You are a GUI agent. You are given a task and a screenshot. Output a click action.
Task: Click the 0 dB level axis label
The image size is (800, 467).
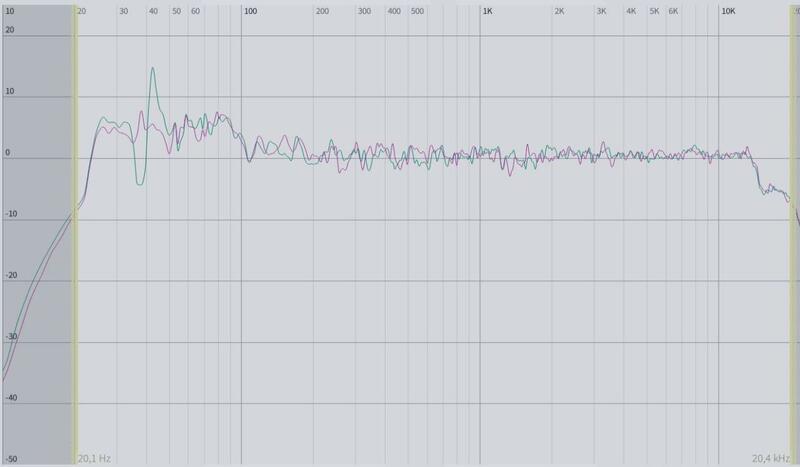pyautogui.click(x=9, y=155)
